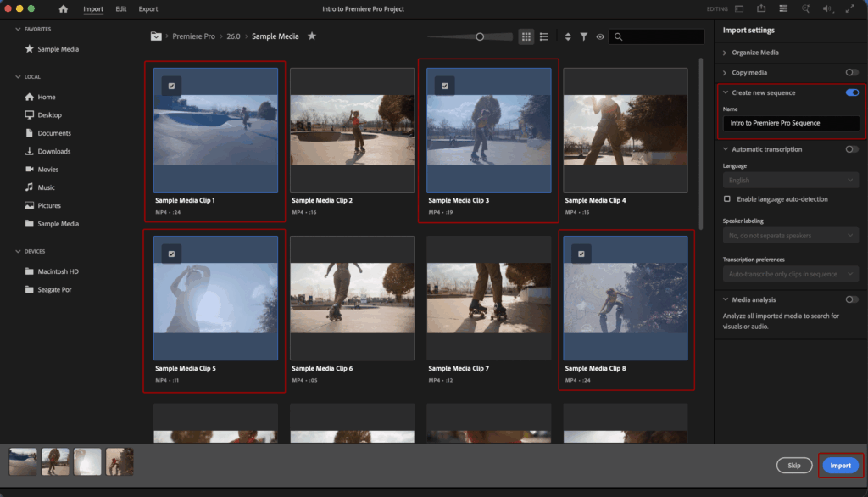Open the Speaker labeling dropdown
Viewport: 868px width, 497px height.
(791, 236)
